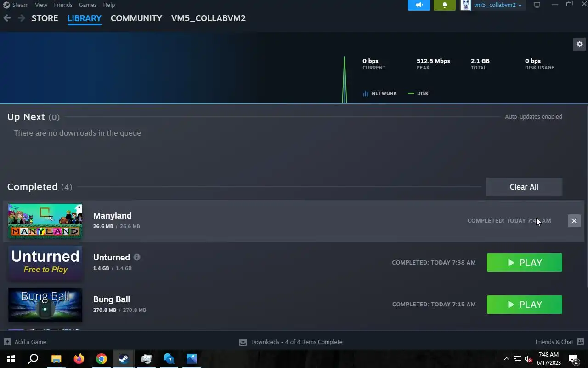The height and width of the screenshot is (368, 588).
Task: Click Bung Ball completed time 7:15 AM
Action: (x=434, y=305)
